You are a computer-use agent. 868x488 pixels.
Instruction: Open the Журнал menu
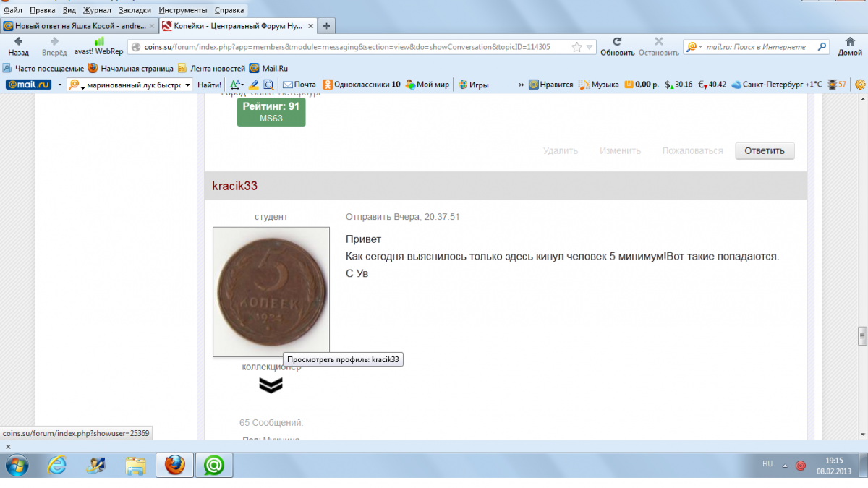pos(97,11)
